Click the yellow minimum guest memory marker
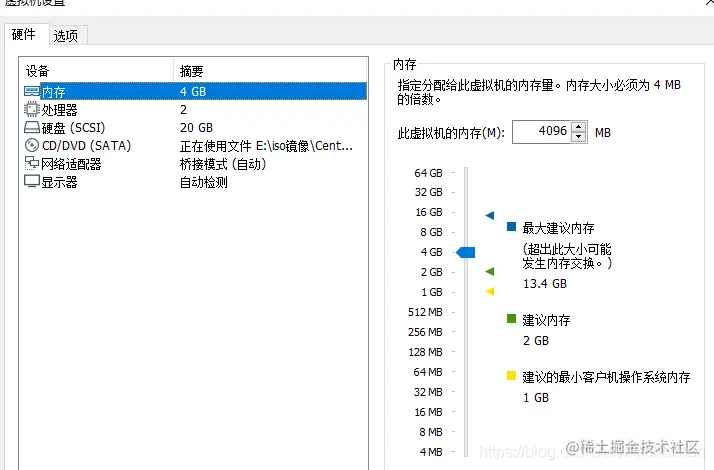This screenshot has width=714, height=470. (x=490, y=291)
